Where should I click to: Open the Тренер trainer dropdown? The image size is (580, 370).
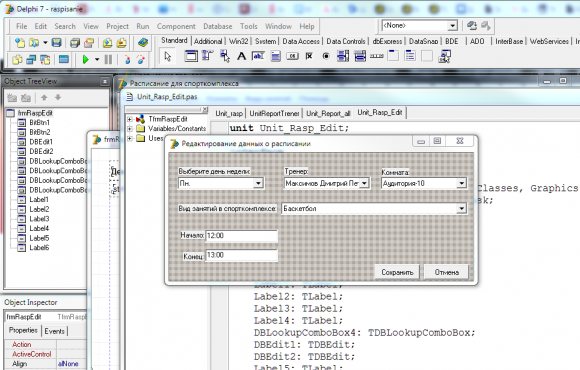(364, 183)
